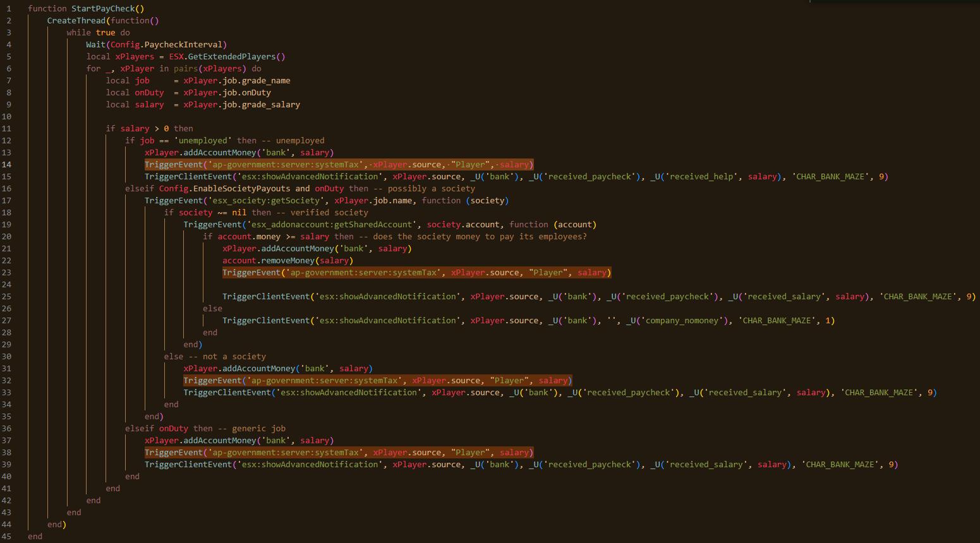
Task: Click the 'esx_addonaccount:getSharedAccount' event string
Action: click(x=332, y=225)
